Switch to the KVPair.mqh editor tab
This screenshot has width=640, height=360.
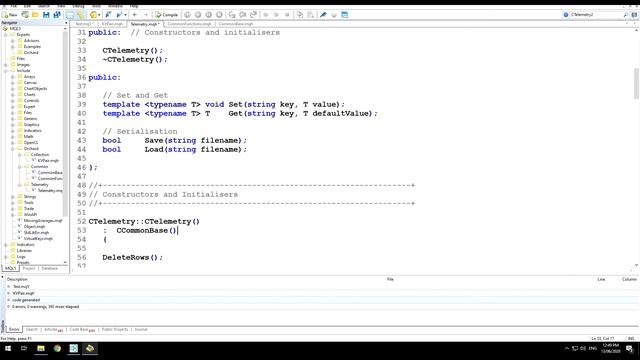(x=112, y=24)
